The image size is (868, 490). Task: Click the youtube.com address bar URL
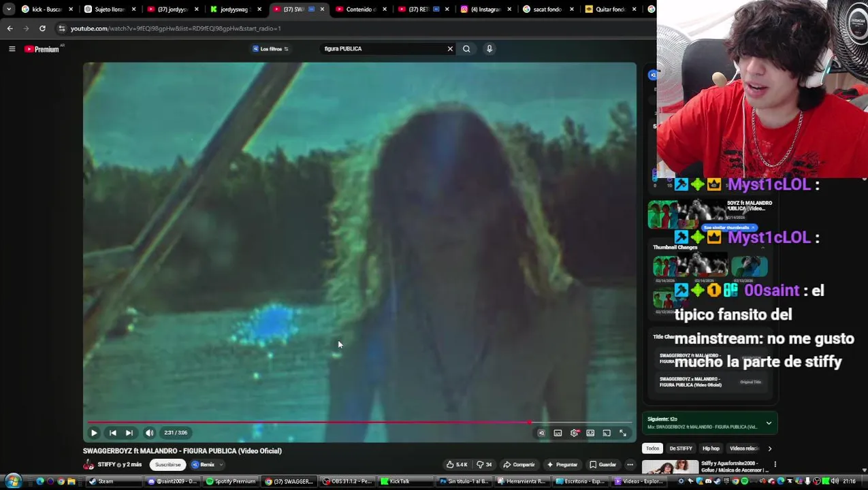(176, 29)
